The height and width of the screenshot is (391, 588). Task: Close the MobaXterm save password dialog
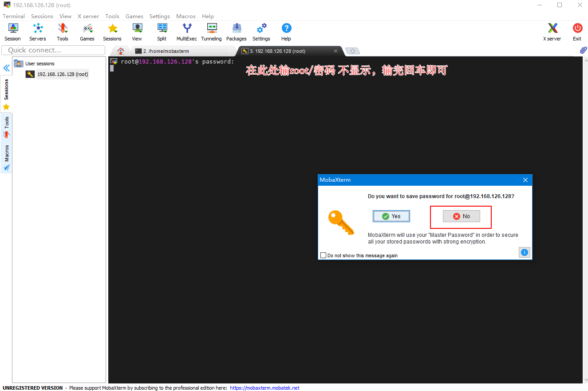(525, 180)
